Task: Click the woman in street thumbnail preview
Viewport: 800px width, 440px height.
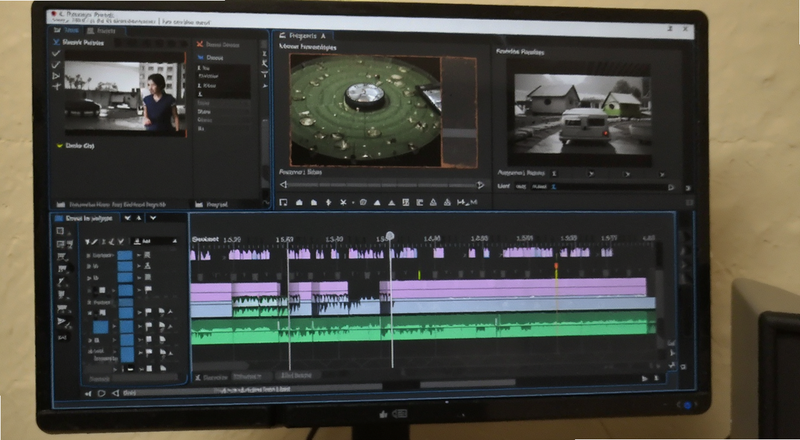Action: click(x=125, y=97)
